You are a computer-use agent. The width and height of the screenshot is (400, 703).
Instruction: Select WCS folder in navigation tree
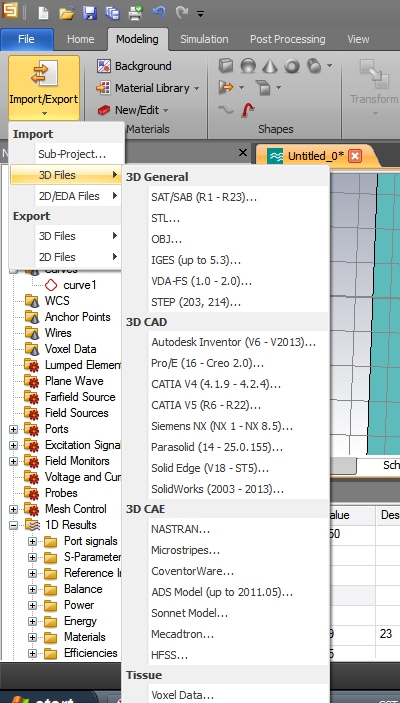point(57,300)
